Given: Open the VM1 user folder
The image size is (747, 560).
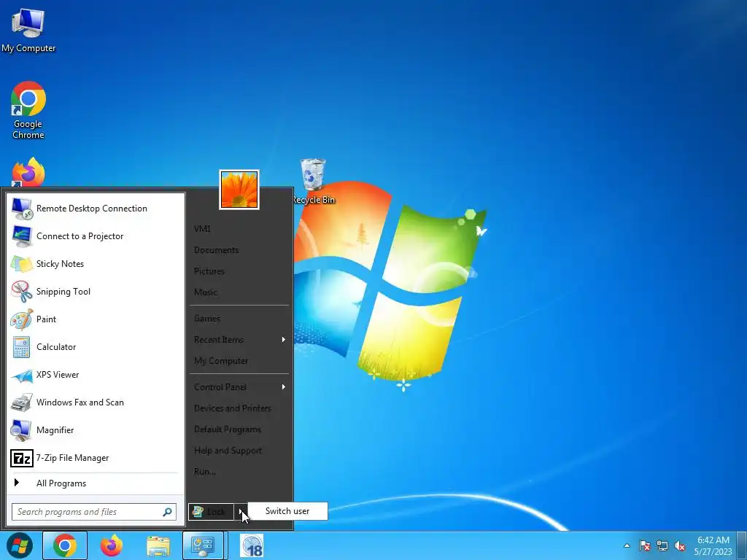Looking at the screenshot, I should pos(202,229).
